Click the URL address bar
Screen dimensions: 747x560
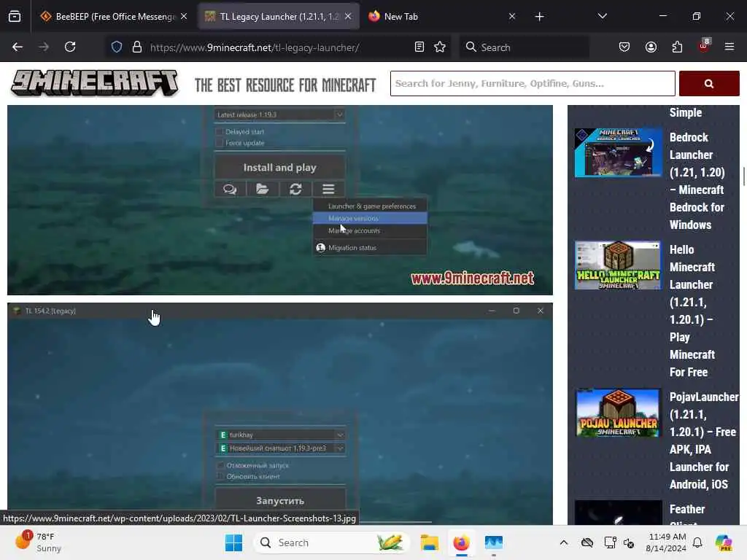pos(279,47)
